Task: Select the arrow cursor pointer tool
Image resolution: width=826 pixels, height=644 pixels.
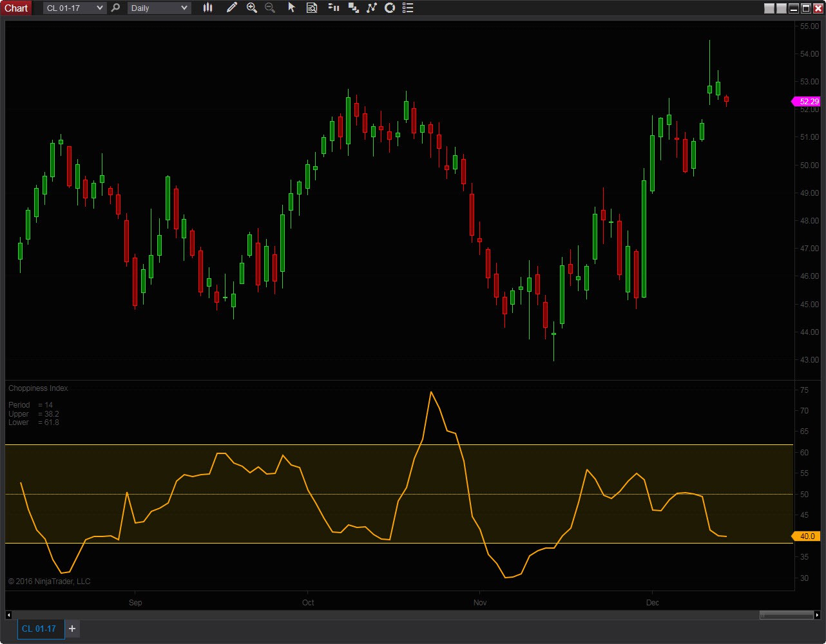Action: (x=292, y=8)
